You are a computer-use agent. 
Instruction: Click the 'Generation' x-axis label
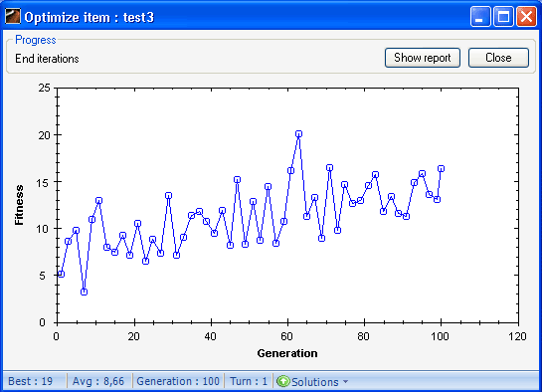tap(287, 353)
